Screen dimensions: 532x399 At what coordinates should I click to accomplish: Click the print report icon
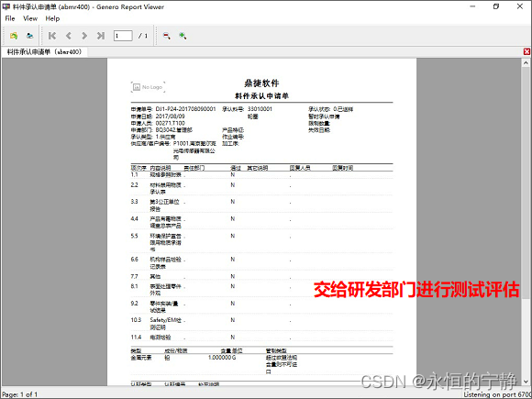click(30, 36)
